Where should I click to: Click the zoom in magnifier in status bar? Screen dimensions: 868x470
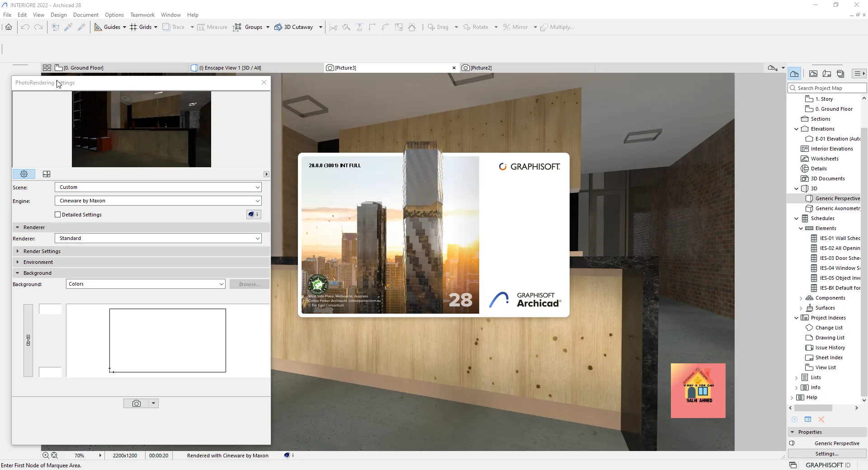46,456
